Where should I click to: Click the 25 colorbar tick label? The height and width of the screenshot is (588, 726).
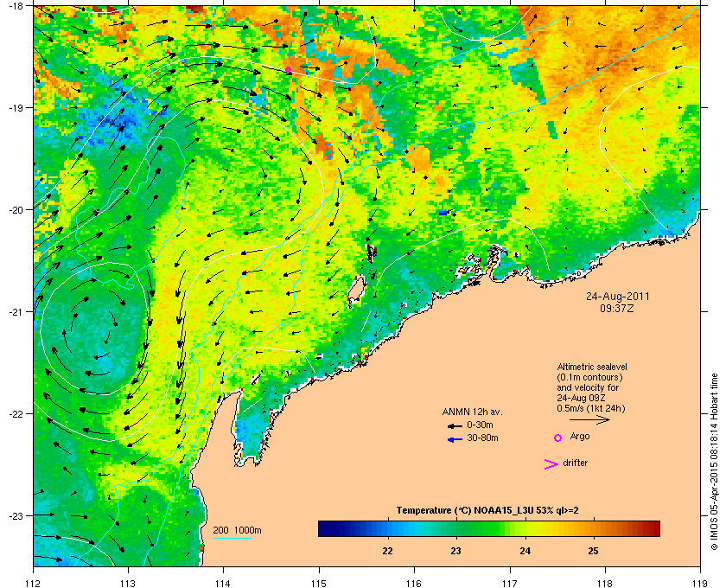click(x=593, y=552)
